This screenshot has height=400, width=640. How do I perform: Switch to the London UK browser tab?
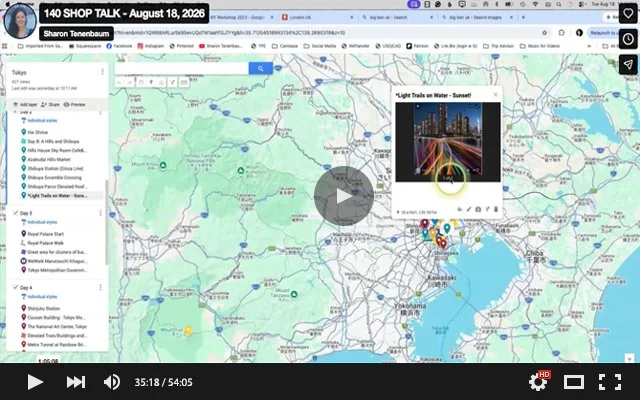pyautogui.click(x=318, y=18)
